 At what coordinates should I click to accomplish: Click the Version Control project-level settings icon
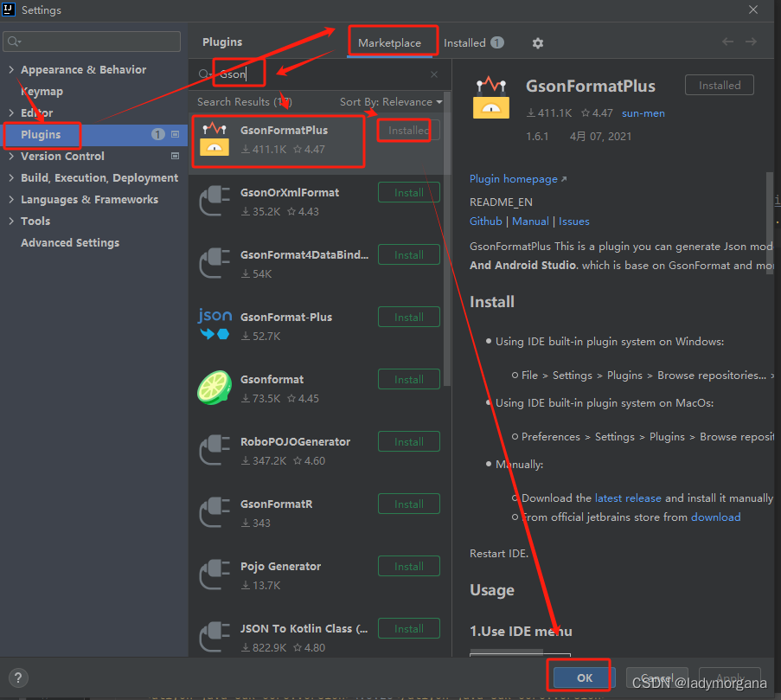point(175,156)
